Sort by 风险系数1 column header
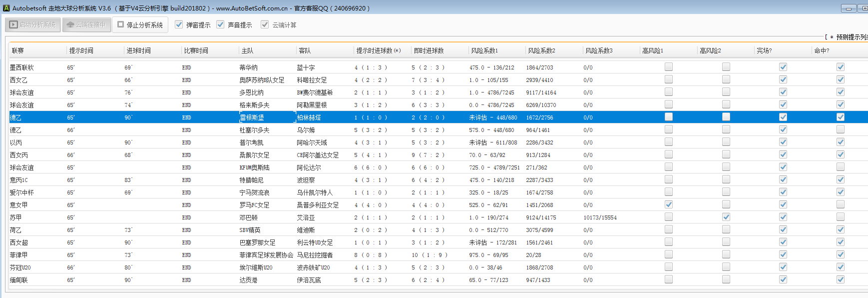This screenshot has width=868, height=298. tap(484, 50)
